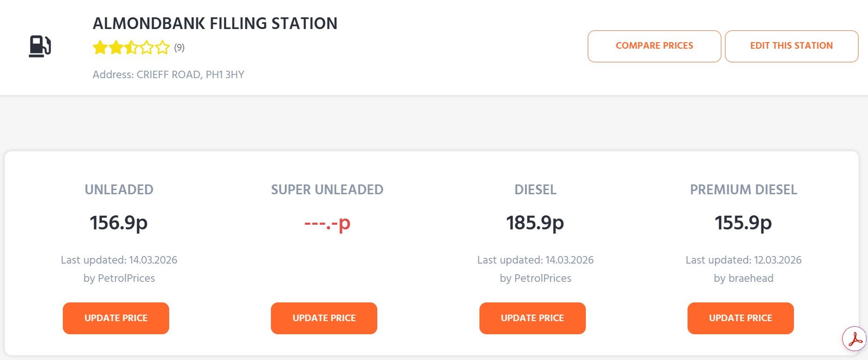Update the Super Unleaded price
The image size is (868, 360).
coord(324,318)
